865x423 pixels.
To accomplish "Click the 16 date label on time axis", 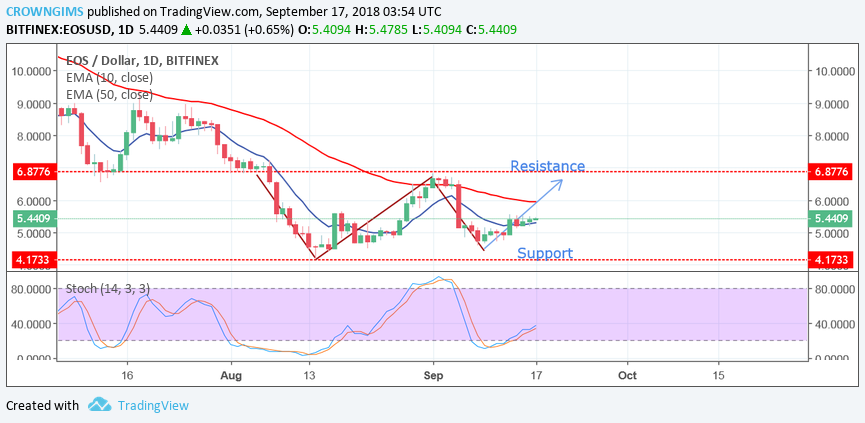I will [127, 376].
